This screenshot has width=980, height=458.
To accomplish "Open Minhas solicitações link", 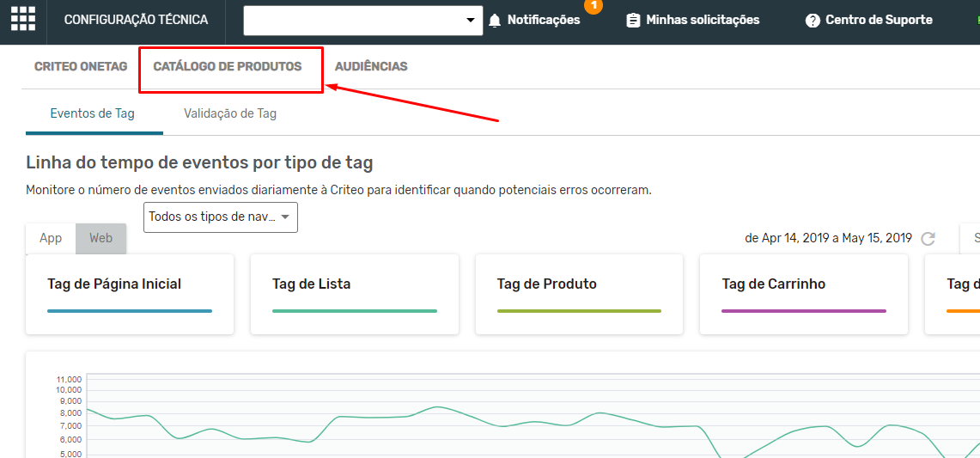I will pos(703,20).
